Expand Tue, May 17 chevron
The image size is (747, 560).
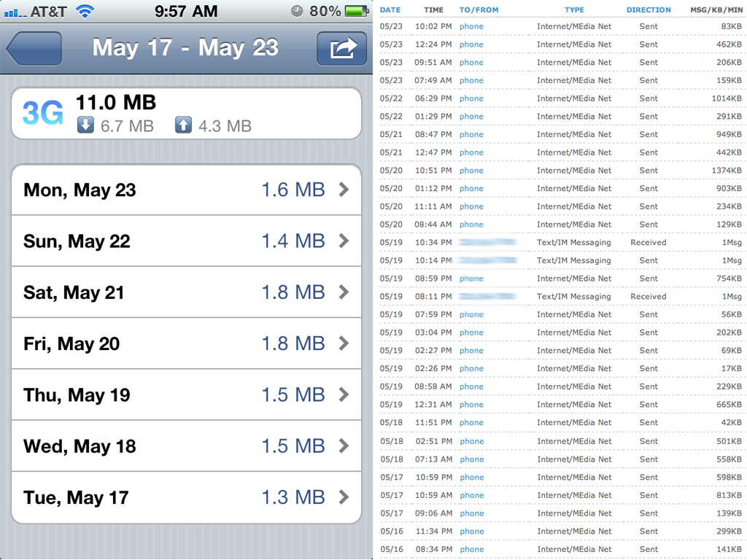[344, 497]
